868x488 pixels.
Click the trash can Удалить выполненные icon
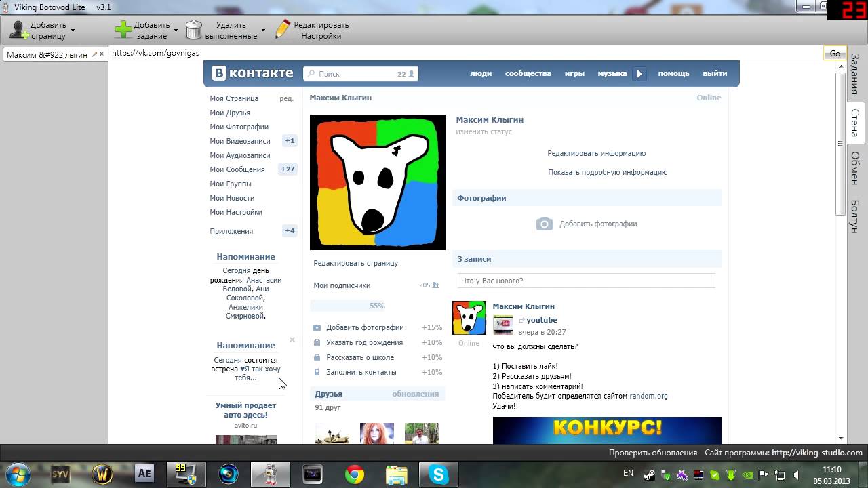tap(194, 30)
